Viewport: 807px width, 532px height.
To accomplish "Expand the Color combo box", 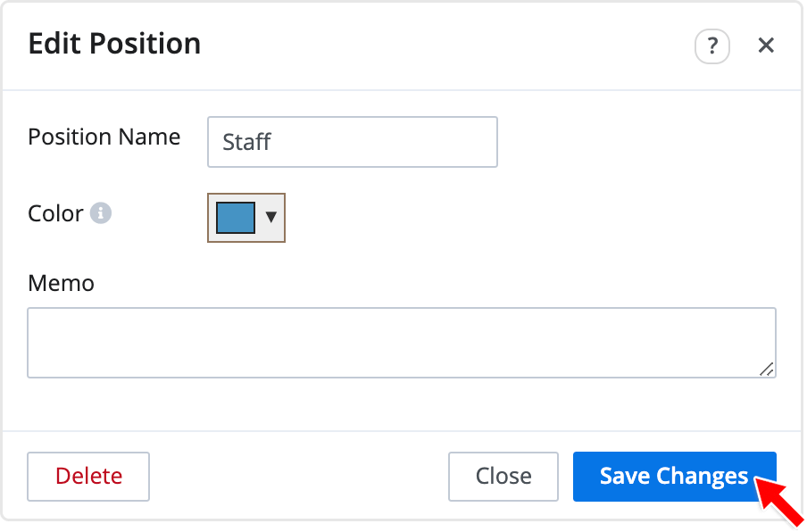I will point(246,218).
